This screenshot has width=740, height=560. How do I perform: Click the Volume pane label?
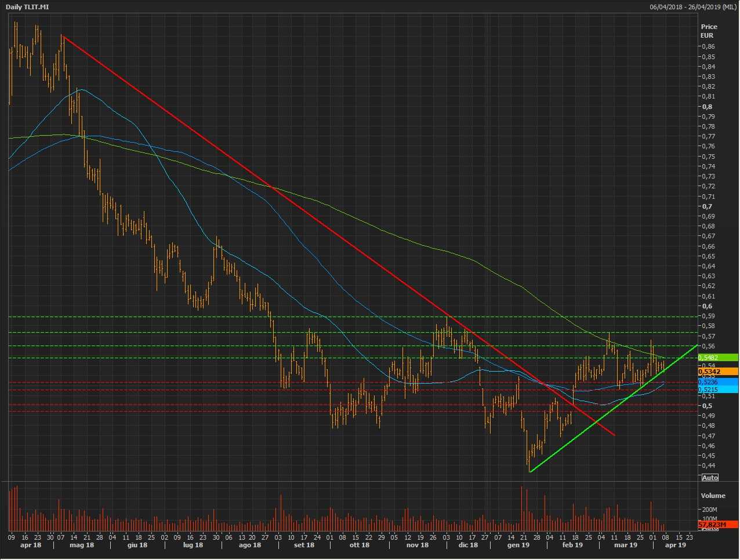713,496
